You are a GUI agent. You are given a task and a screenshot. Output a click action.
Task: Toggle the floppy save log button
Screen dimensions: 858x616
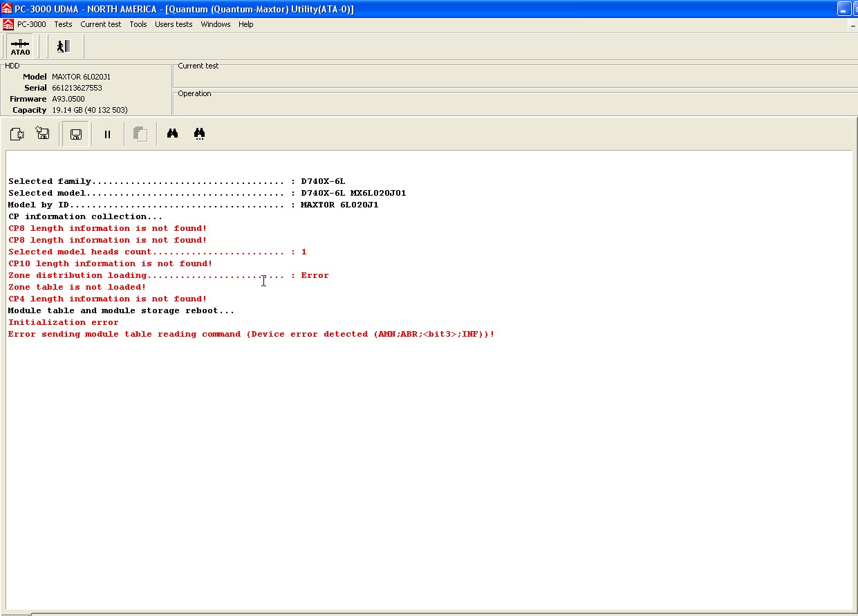click(76, 134)
